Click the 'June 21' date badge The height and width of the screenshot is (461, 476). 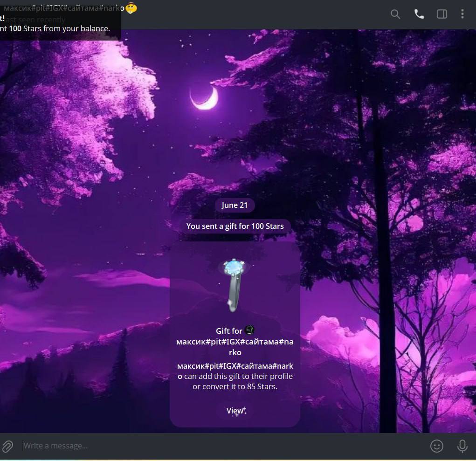coord(235,205)
